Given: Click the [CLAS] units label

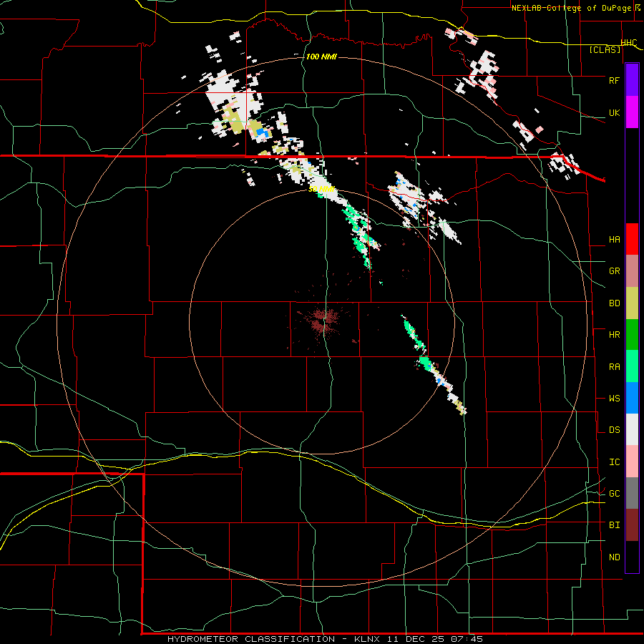Looking at the screenshot, I should [x=605, y=49].
